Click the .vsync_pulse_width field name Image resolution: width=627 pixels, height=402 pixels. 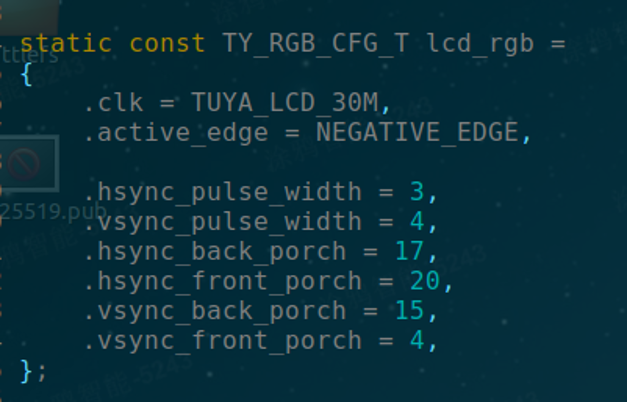(223, 222)
